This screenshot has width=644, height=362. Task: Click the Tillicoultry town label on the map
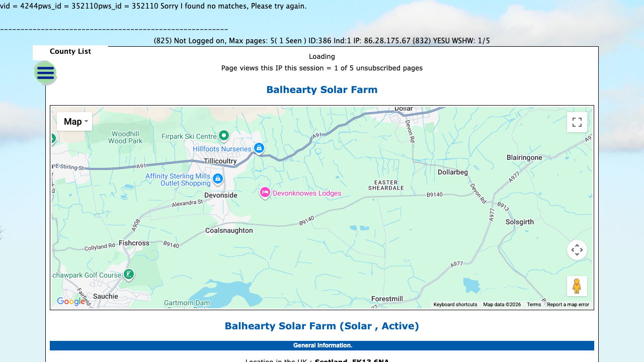(x=220, y=161)
